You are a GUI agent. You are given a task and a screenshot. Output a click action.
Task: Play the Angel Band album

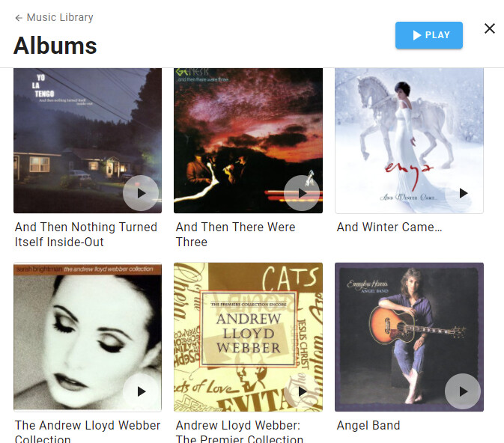pos(463,391)
